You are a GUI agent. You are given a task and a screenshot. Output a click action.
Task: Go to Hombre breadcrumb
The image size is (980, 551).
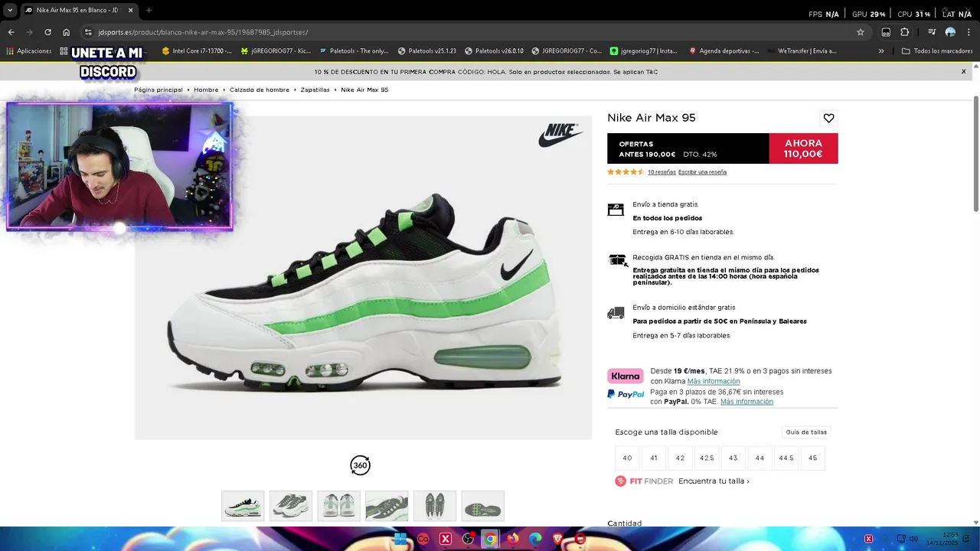tap(206, 90)
